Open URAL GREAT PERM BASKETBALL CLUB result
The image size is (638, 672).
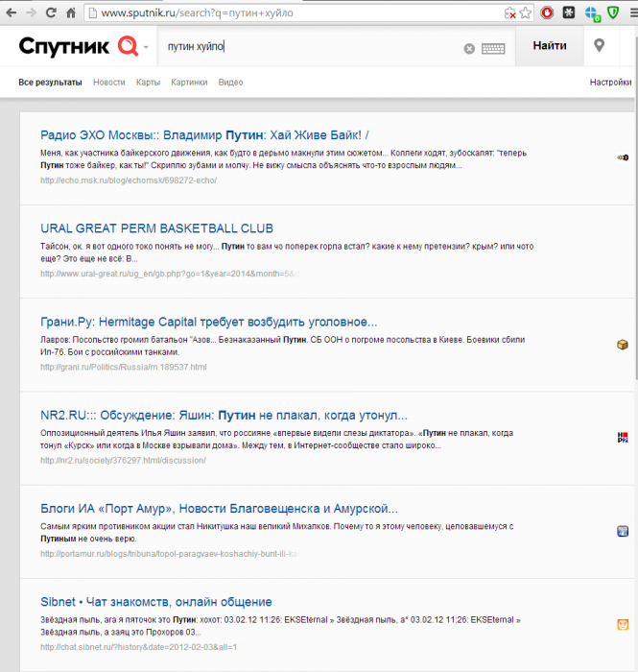[x=156, y=228]
